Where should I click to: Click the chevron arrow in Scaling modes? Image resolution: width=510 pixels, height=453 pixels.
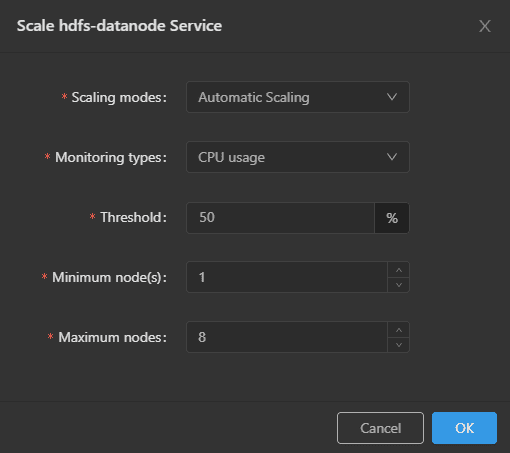[x=392, y=97]
